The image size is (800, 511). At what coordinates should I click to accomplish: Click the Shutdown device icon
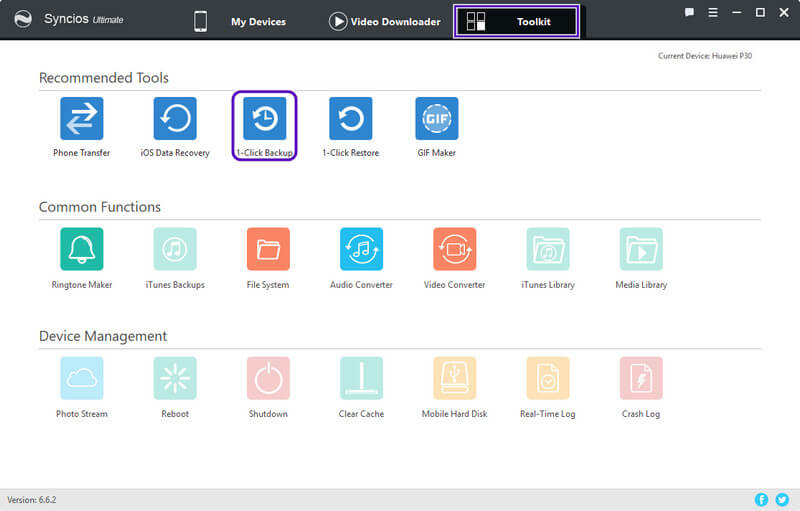pos(268,378)
